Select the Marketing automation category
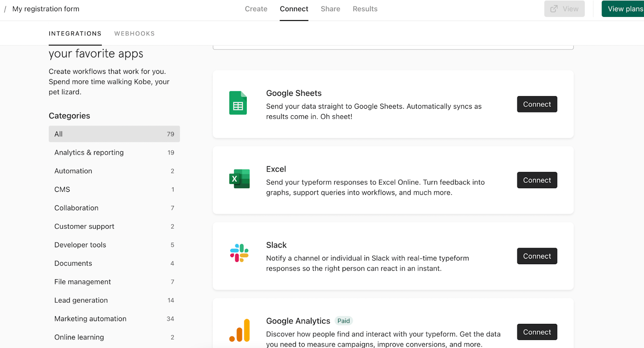 [114, 319]
